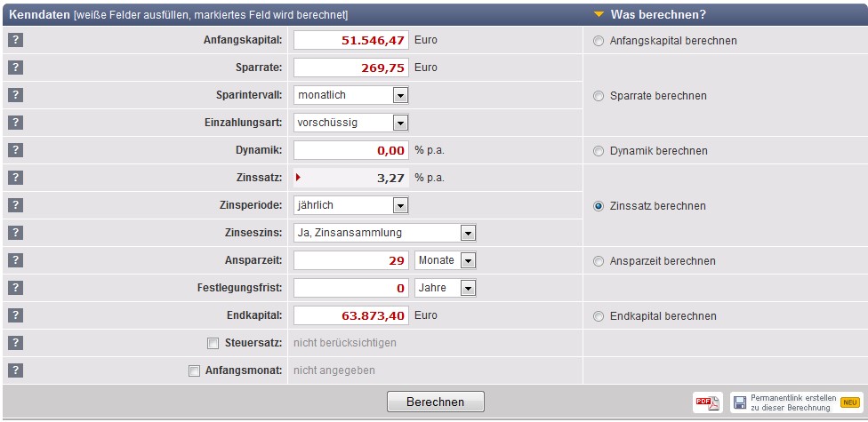
Task: Collapse the 'Was berechnen?' orange triangle
Action: [x=598, y=14]
